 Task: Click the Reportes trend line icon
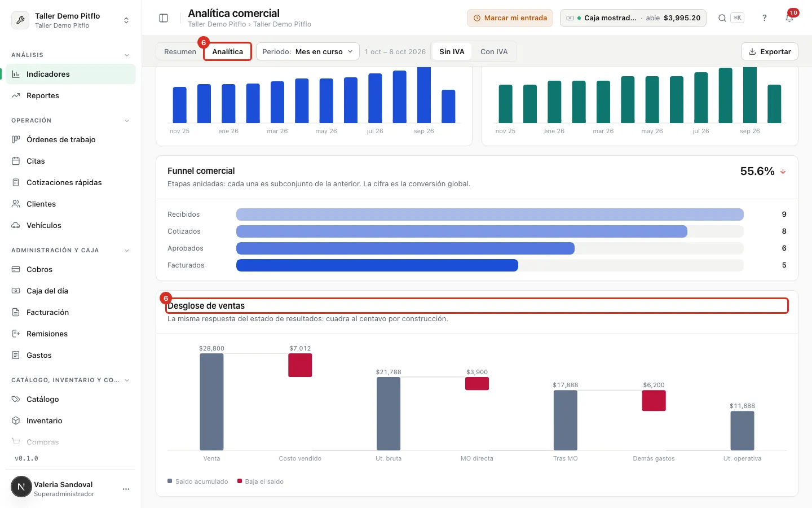point(16,95)
